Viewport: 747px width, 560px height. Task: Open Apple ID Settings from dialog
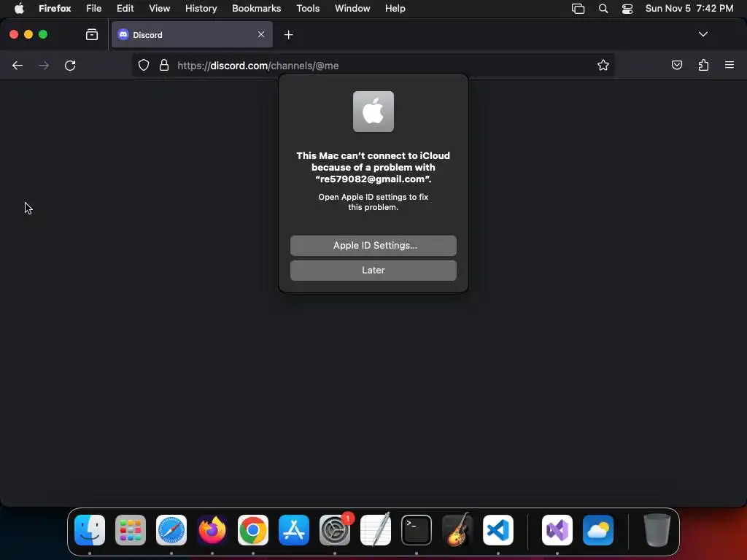pos(373,246)
